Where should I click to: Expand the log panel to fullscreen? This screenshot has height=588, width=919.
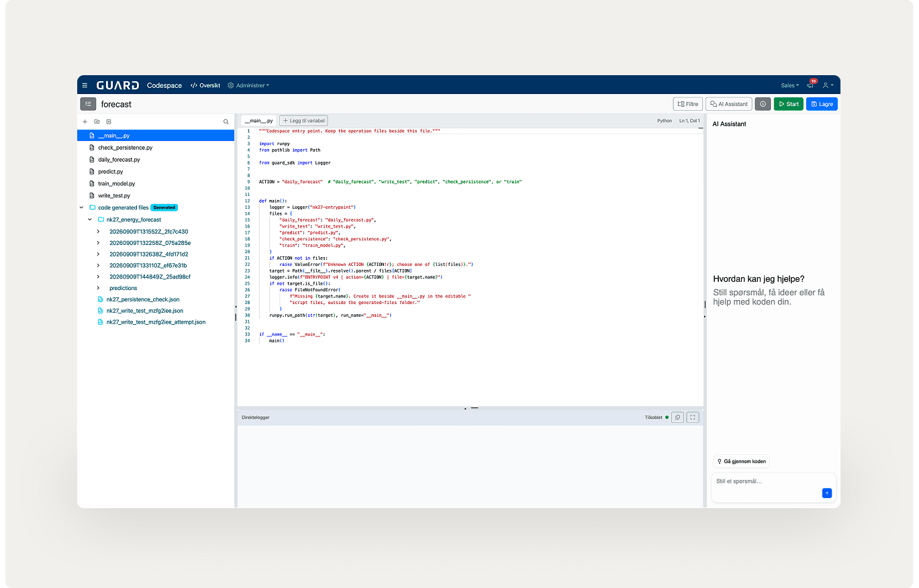693,417
